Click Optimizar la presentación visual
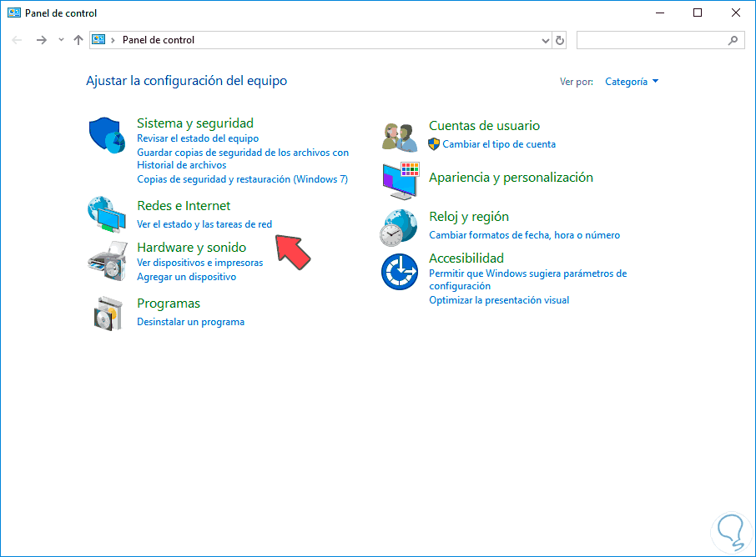The height and width of the screenshot is (557, 756). (x=499, y=300)
